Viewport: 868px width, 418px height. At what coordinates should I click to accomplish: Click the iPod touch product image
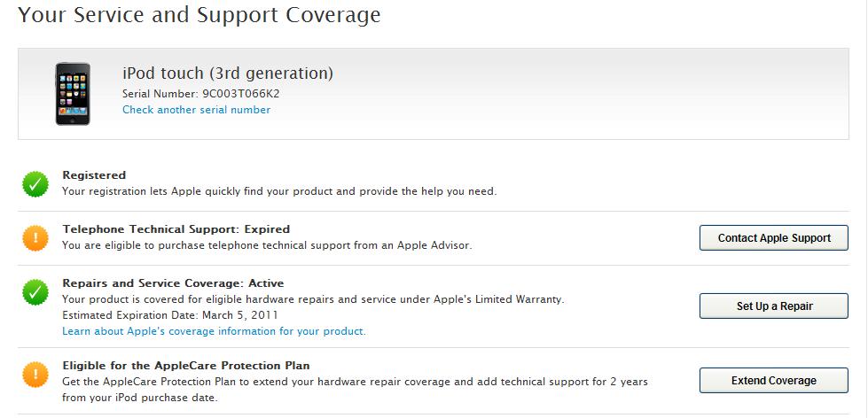tap(73, 94)
